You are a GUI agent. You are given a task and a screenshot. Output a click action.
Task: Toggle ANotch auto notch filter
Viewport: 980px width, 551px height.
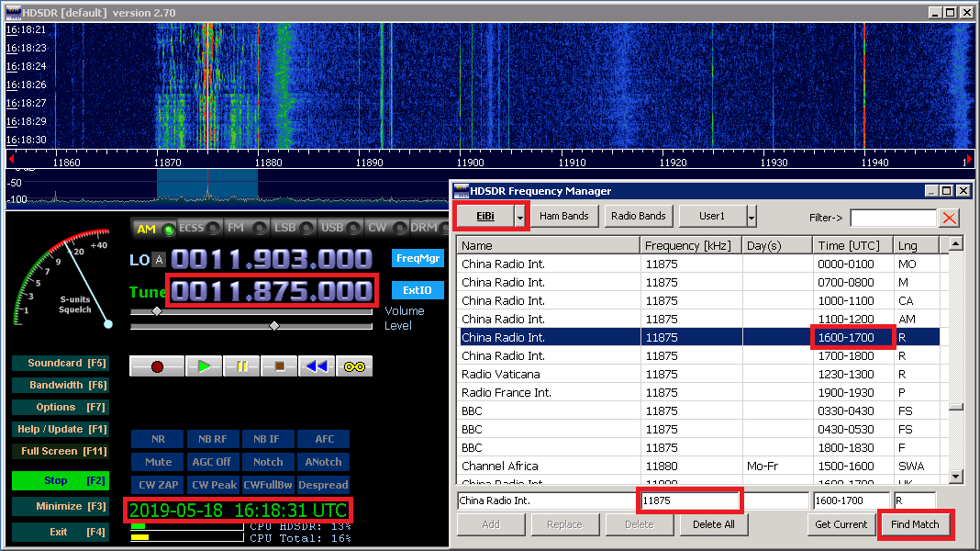[x=324, y=462]
